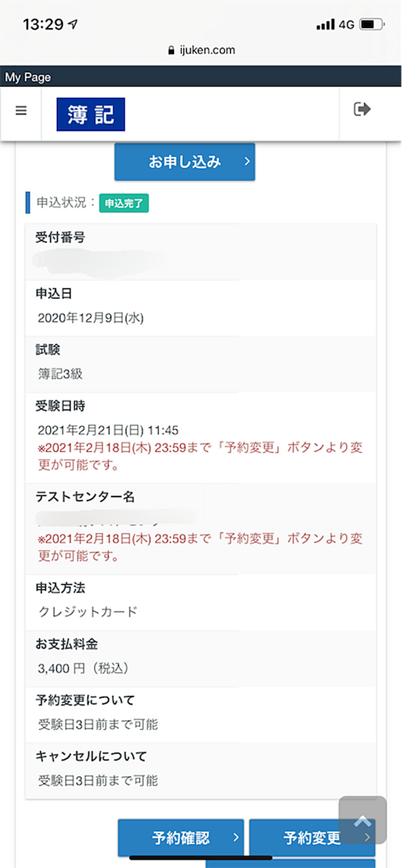The image size is (402, 868).
Task: Tap the logout arrow icon
Action: tap(362, 109)
